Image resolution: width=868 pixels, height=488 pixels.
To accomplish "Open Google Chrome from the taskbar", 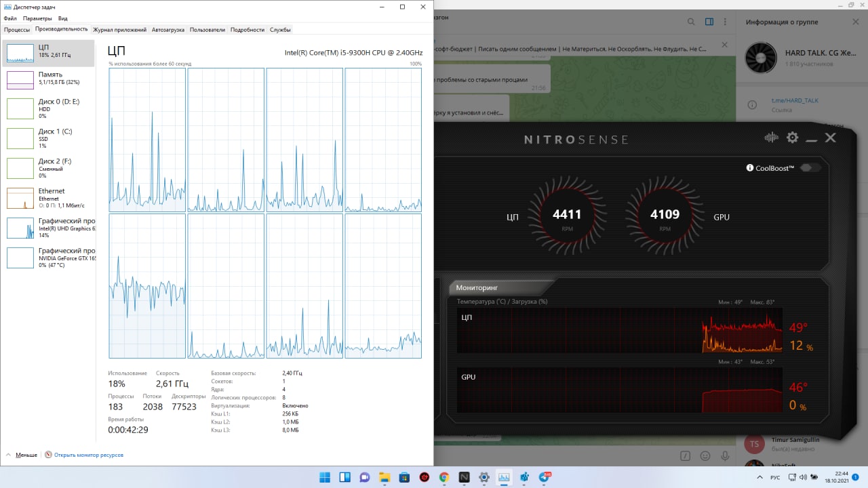I will coord(444,477).
